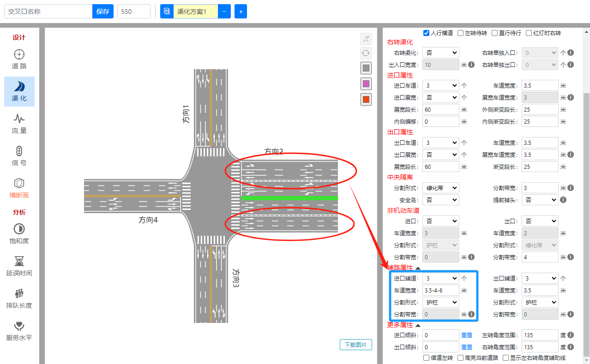Open the 排队长度 queue length analysis
Image resolution: width=590 pixels, height=364 pixels.
coord(19,298)
